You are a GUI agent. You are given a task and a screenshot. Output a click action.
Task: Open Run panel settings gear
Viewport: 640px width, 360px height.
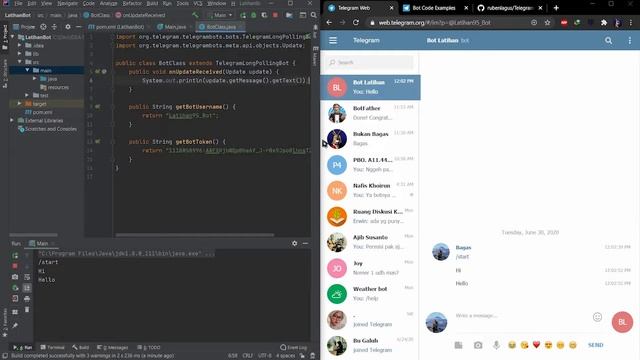pos(295,243)
